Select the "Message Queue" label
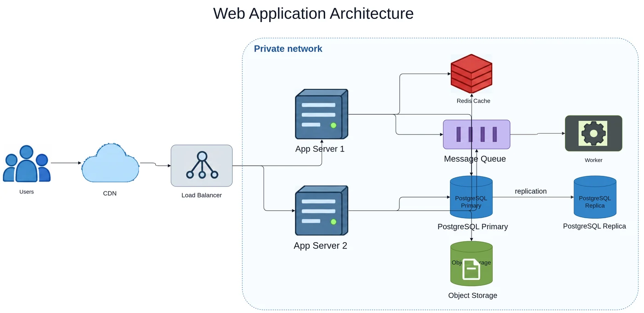The height and width of the screenshot is (313, 644). 475,159
